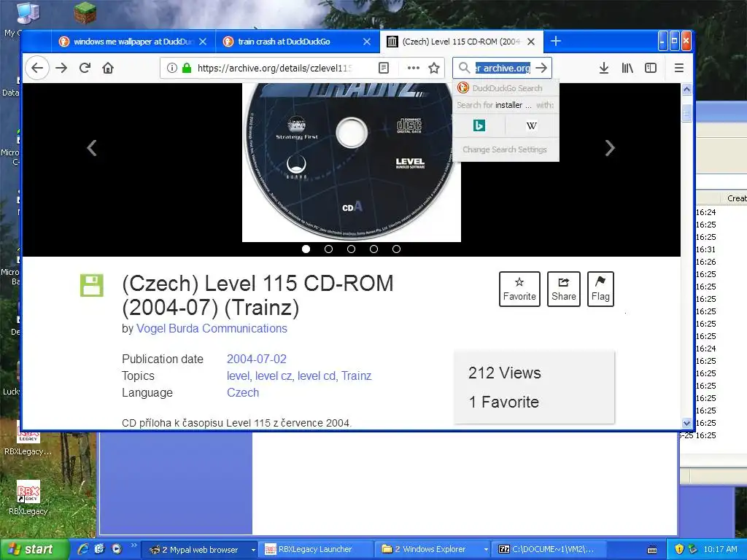Click the taskbar clock 10:17 AM
This screenshot has width=747, height=560.
point(720,550)
